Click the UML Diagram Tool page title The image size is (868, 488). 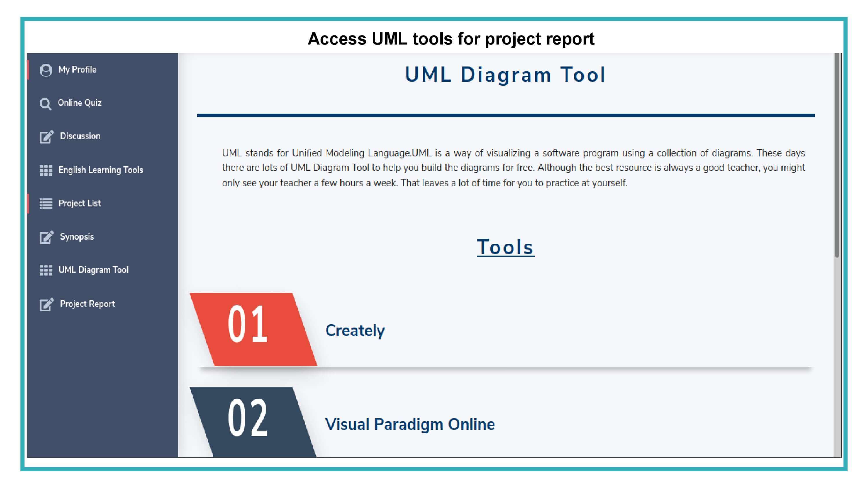pos(505,74)
